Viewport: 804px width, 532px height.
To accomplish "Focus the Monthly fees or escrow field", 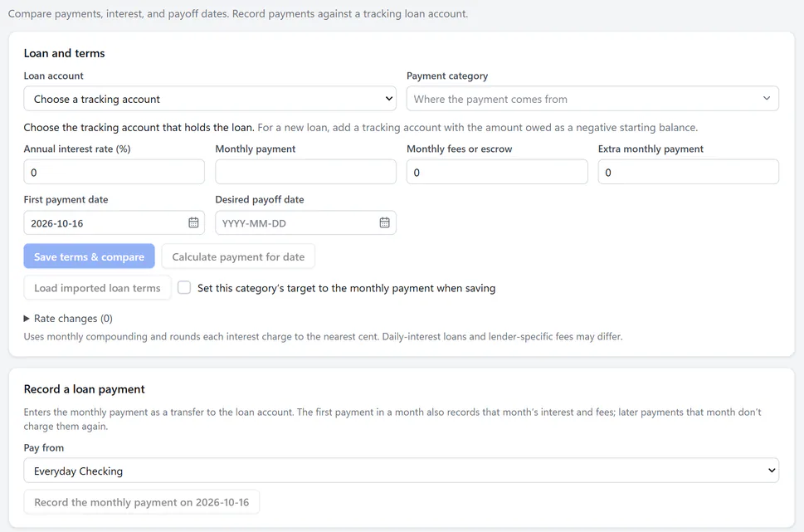I will pyautogui.click(x=497, y=172).
